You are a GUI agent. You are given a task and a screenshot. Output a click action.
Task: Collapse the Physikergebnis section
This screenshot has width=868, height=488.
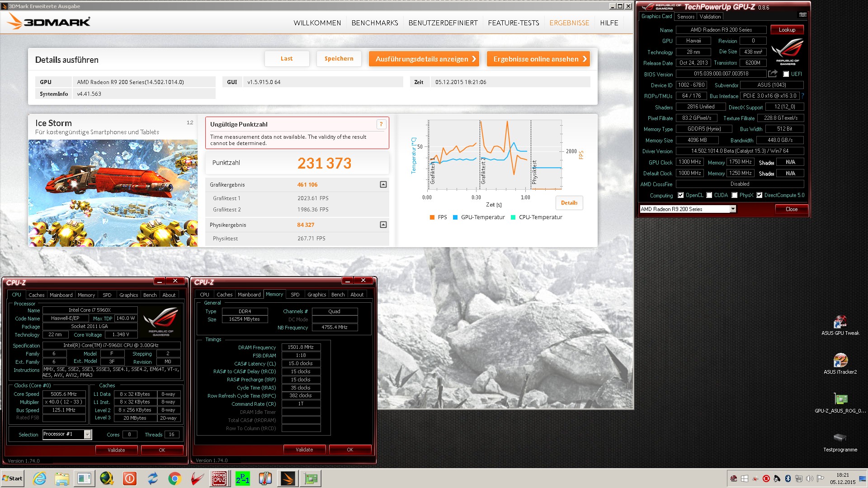tap(383, 225)
